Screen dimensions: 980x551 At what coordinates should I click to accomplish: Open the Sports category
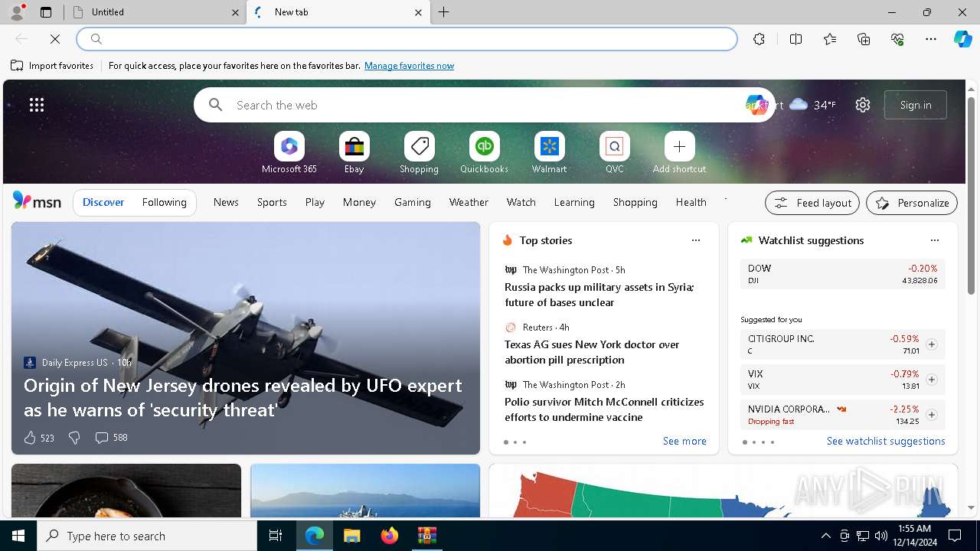(272, 202)
